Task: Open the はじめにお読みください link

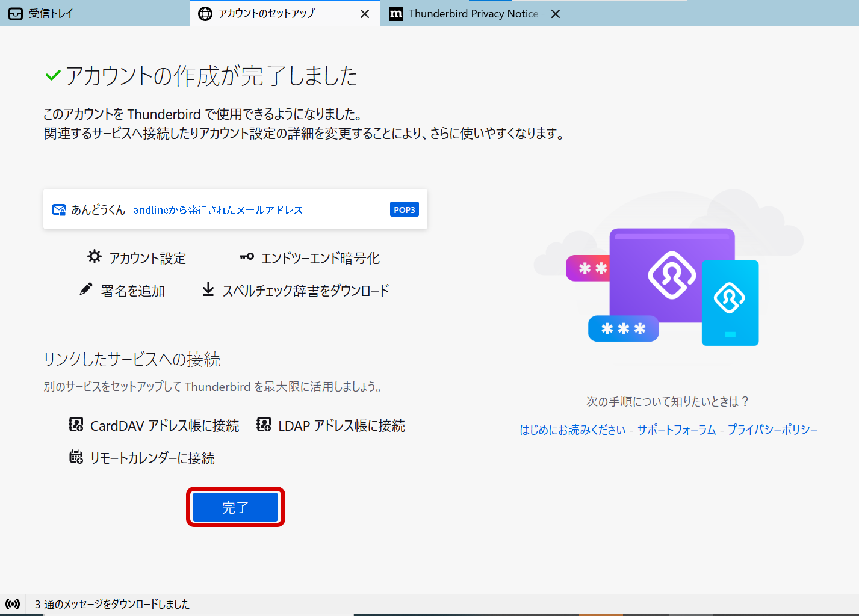Action: point(572,430)
